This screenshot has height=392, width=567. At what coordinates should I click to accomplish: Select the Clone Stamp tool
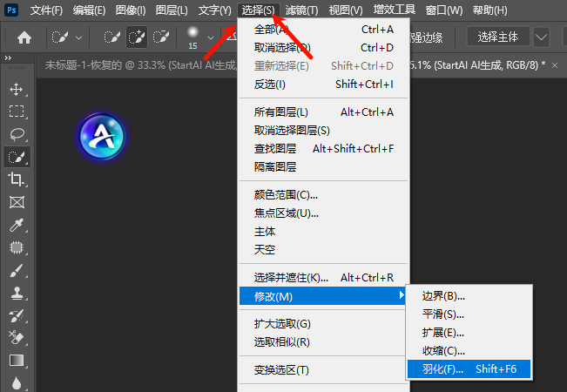pyautogui.click(x=16, y=294)
